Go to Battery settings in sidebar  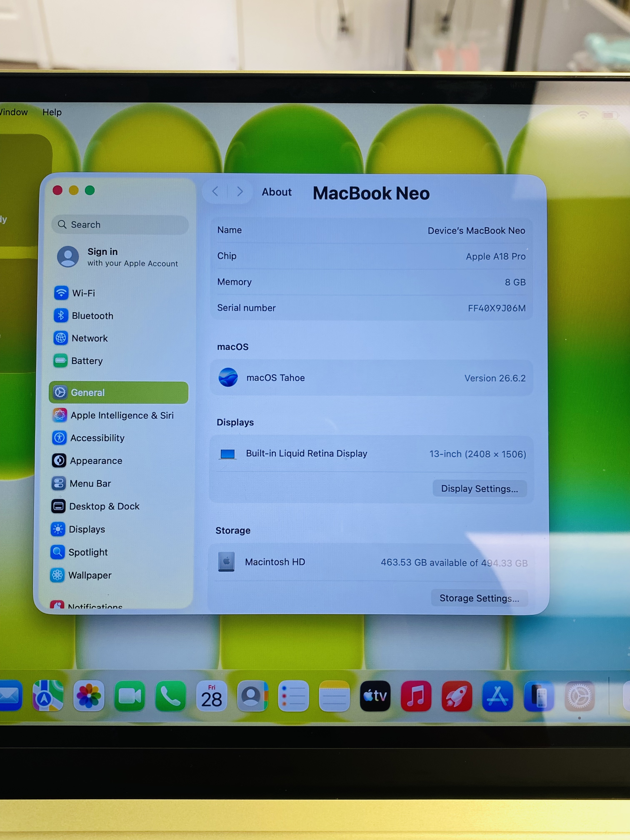point(119,361)
